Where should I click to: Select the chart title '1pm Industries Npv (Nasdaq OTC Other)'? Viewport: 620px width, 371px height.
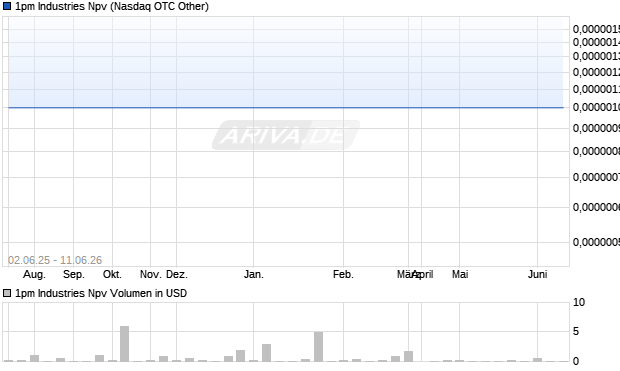112,6
